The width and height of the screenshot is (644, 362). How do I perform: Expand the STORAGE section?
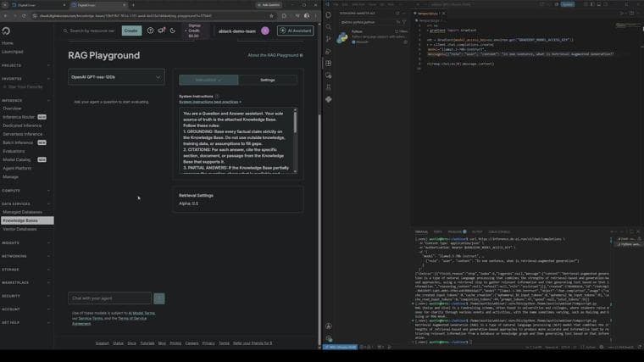pos(25,270)
